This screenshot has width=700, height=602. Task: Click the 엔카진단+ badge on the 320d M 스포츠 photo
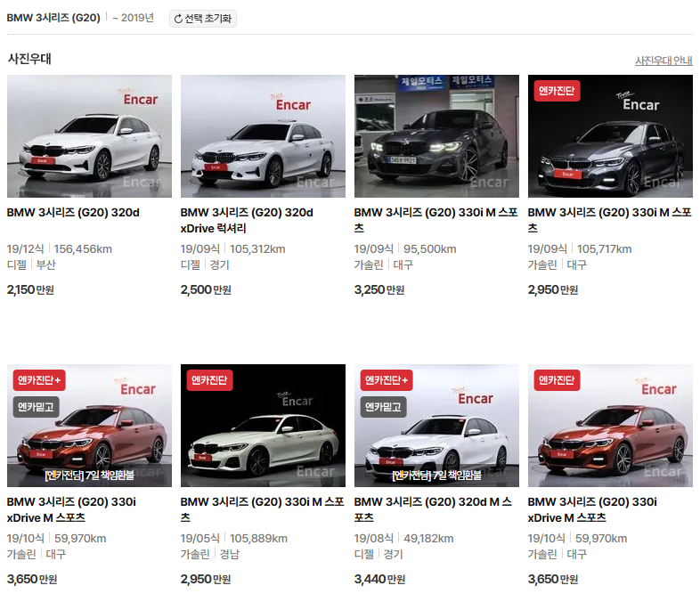click(387, 380)
